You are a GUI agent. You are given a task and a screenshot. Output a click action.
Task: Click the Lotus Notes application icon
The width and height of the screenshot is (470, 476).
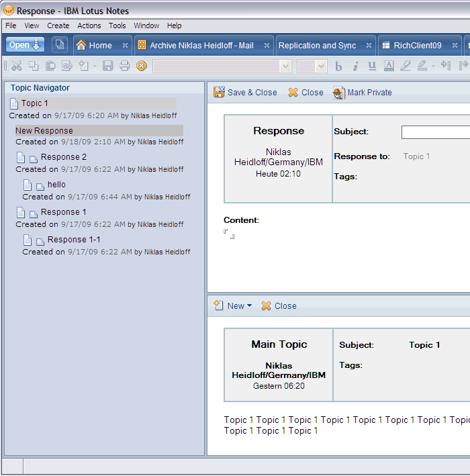pyautogui.click(x=8, y=10)
